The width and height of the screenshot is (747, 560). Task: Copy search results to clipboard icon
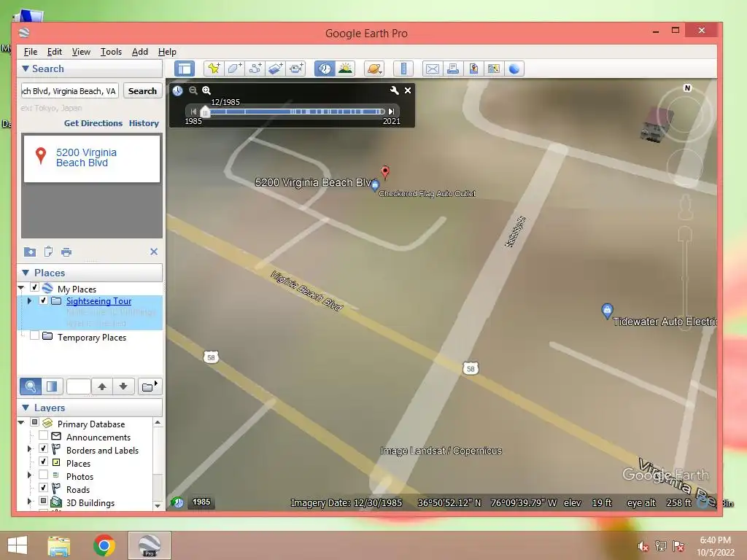coord(48,252)
